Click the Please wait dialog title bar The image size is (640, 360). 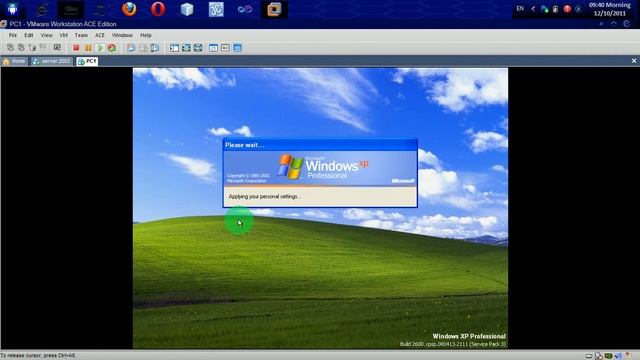[320, 145]
